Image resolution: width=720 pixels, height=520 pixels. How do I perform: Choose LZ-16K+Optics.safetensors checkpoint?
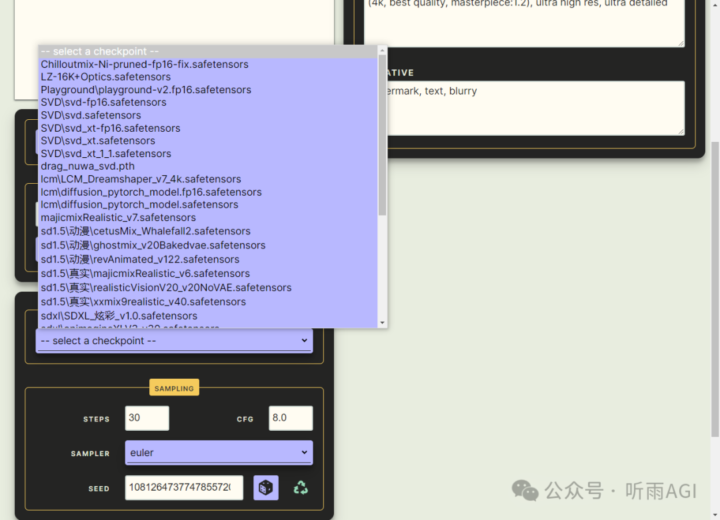point(105,77)
